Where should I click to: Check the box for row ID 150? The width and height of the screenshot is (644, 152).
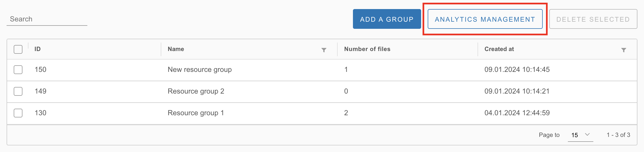[18, 70]
